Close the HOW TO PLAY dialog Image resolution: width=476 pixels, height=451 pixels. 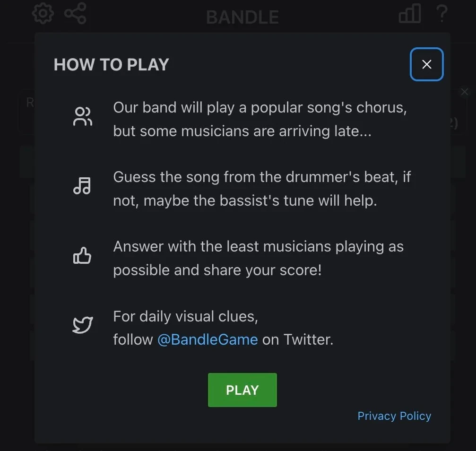tap(426, 64)
